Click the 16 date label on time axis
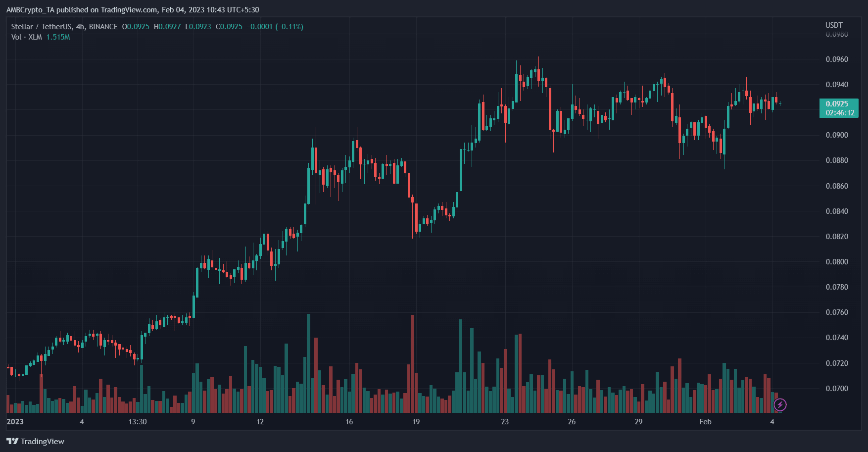The height and width of the screenshot is (452, 868). click(349, 422)
